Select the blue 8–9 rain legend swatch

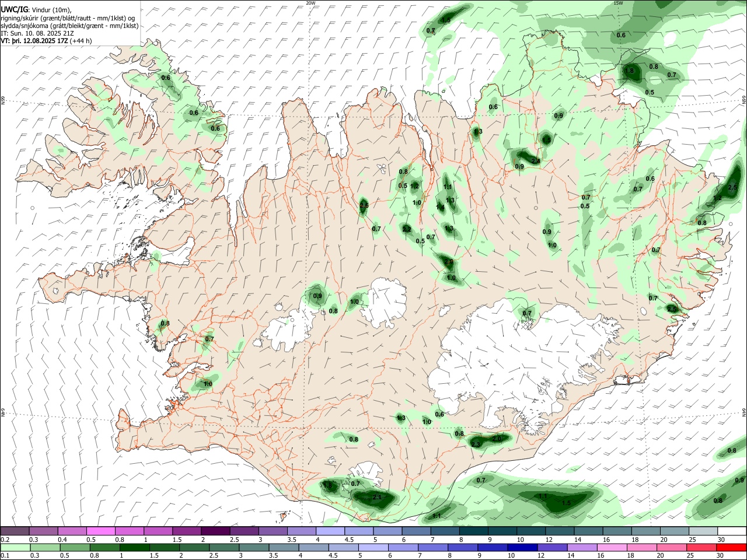tap(462, 547)
